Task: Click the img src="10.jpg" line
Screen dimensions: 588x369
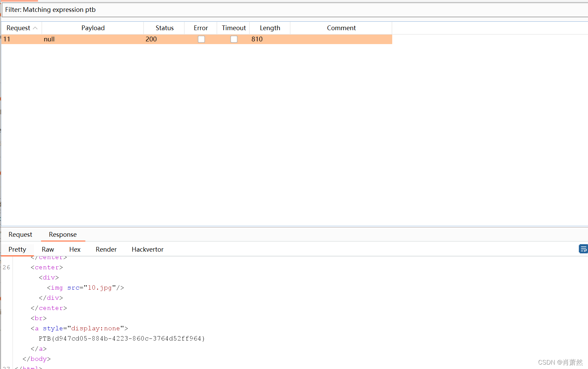Action: point(86,288)
